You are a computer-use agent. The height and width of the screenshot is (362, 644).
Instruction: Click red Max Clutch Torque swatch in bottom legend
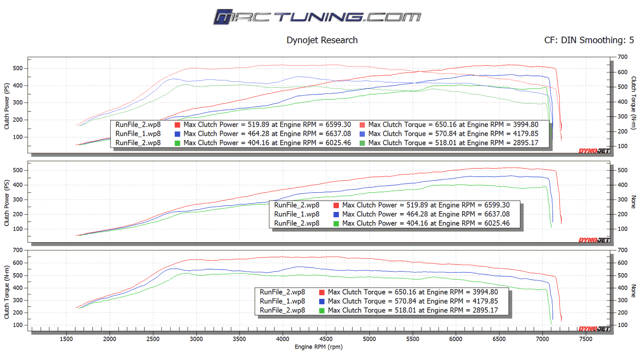coord(322,292)
